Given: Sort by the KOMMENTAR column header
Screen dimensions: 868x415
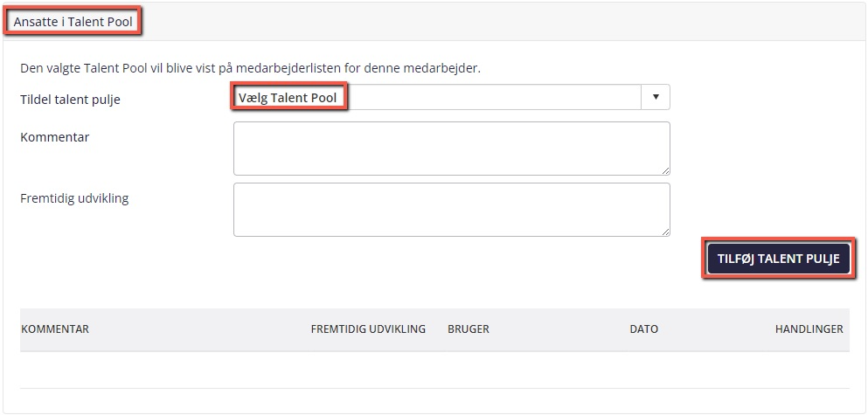Looking at the screenshot, I should (x=55, y=329).
